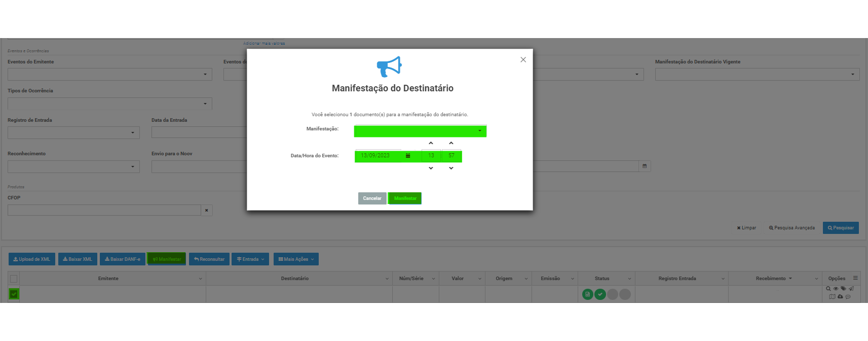Click the paper plane send icon in the row
The image size is (868, 341).
coord(851,289)
